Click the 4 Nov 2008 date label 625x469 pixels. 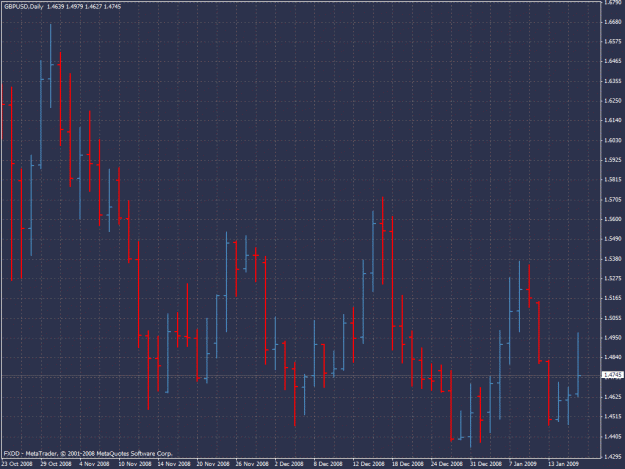[94, 464]
